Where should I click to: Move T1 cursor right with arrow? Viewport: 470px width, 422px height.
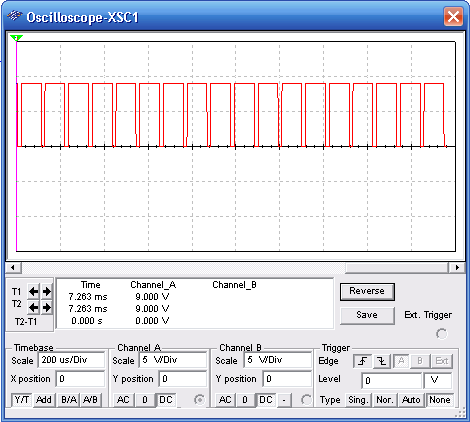click(x=47, y=292)
